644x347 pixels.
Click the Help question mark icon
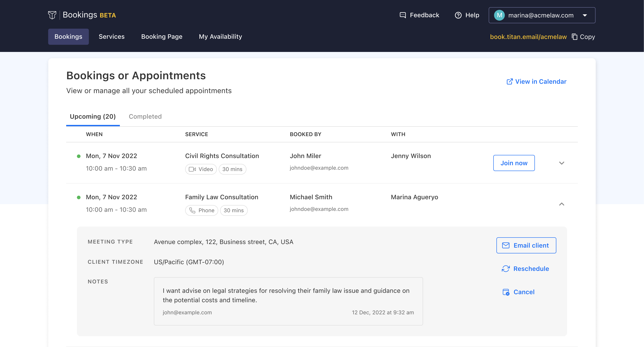click(x=458, y=15)
